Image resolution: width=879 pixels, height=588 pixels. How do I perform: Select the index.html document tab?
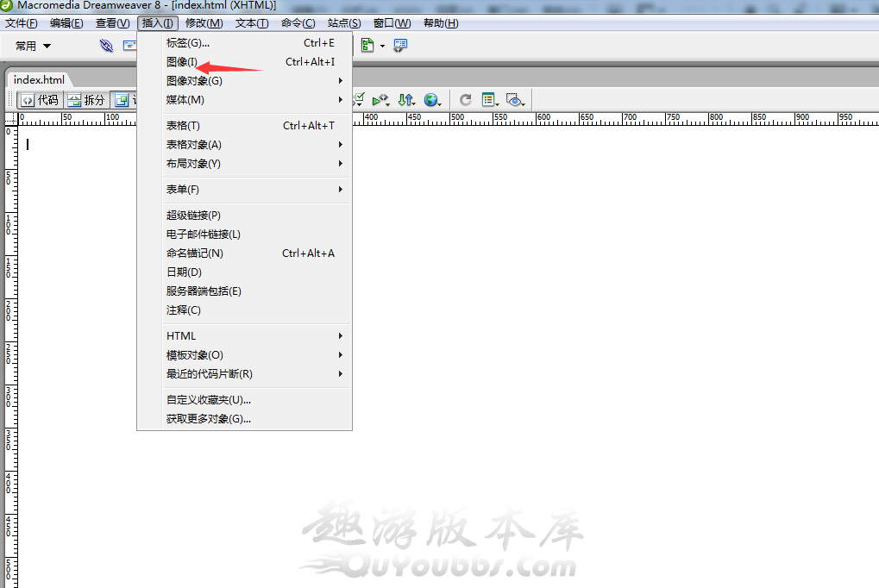[39, 80]
